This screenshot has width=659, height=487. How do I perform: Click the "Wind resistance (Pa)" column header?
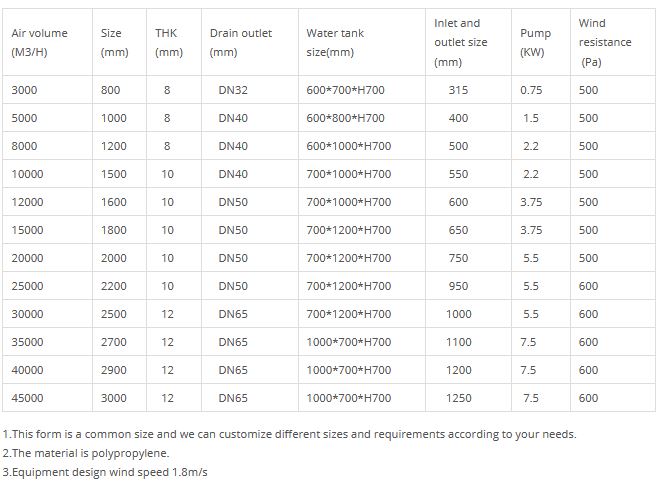pos(605,43)
